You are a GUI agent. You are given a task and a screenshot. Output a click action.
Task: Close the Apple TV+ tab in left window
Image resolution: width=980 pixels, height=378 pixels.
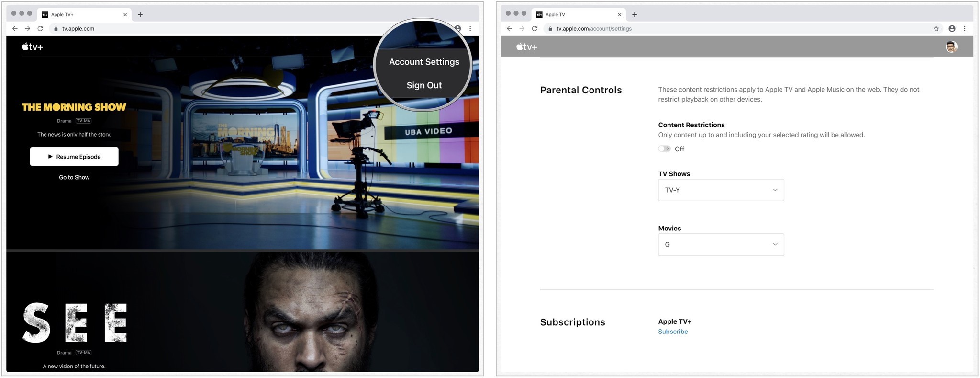pyautogui.click(x=125, y=14)
